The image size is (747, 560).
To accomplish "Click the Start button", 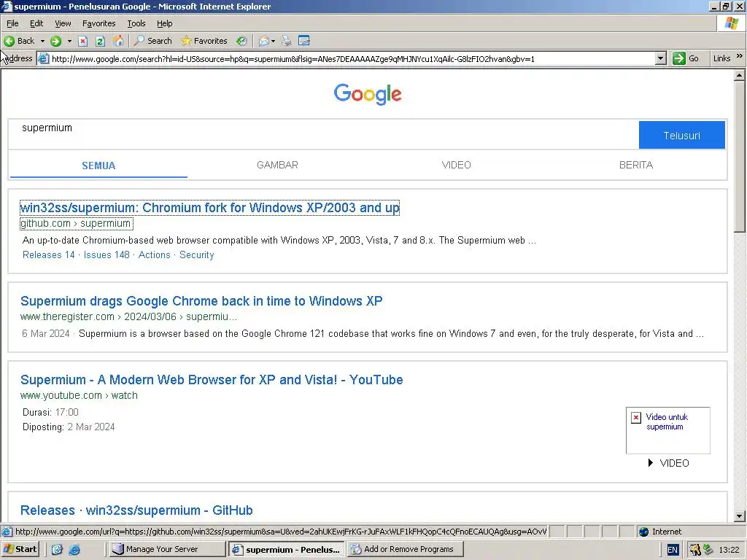I will pyautogui.click(x=20, y=549).
